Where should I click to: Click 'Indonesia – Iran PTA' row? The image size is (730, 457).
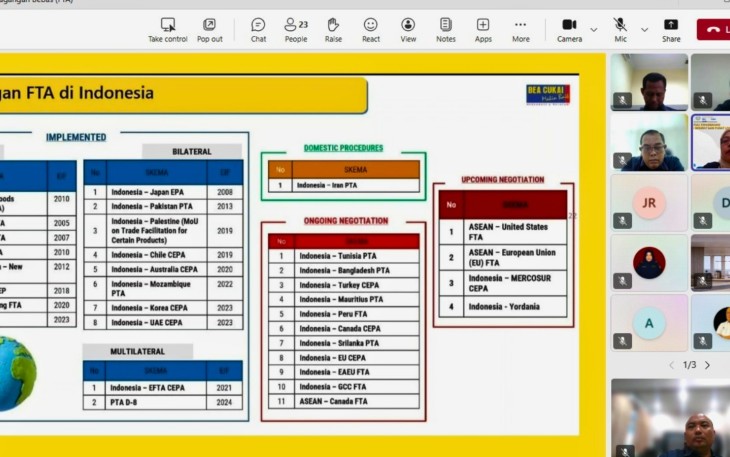344,185
